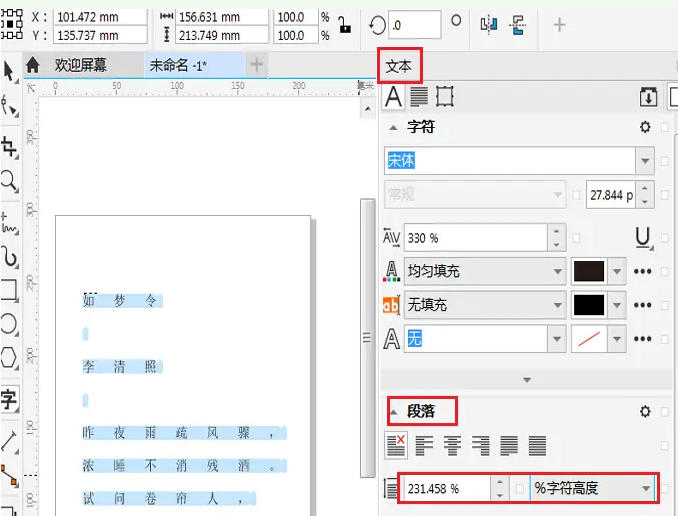This screenshot has height=516, width=678.
Task: Select the Pick tool arrow
Action: 9,72
